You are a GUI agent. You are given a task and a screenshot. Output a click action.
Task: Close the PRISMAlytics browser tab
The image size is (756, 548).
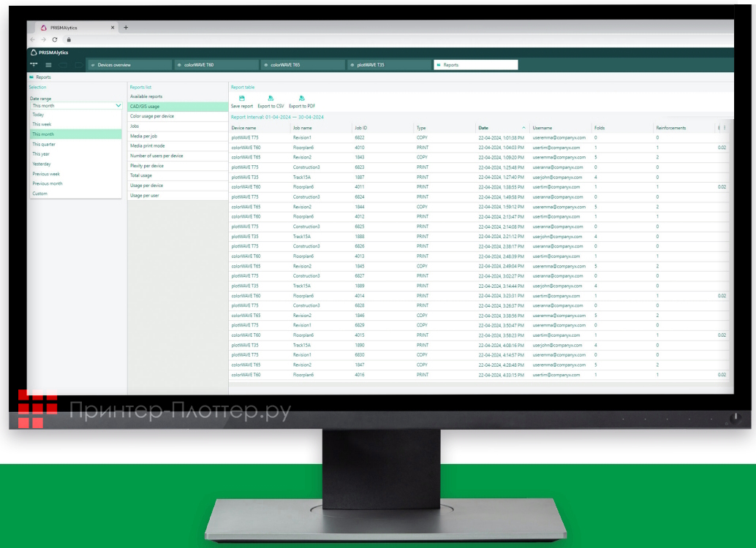[113, 27]
